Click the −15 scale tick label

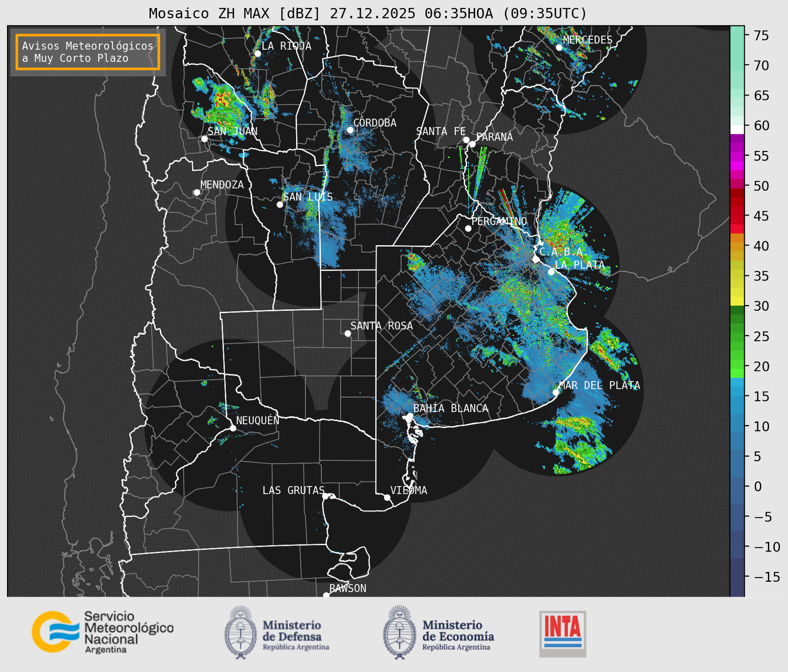[x=767, y=577]
